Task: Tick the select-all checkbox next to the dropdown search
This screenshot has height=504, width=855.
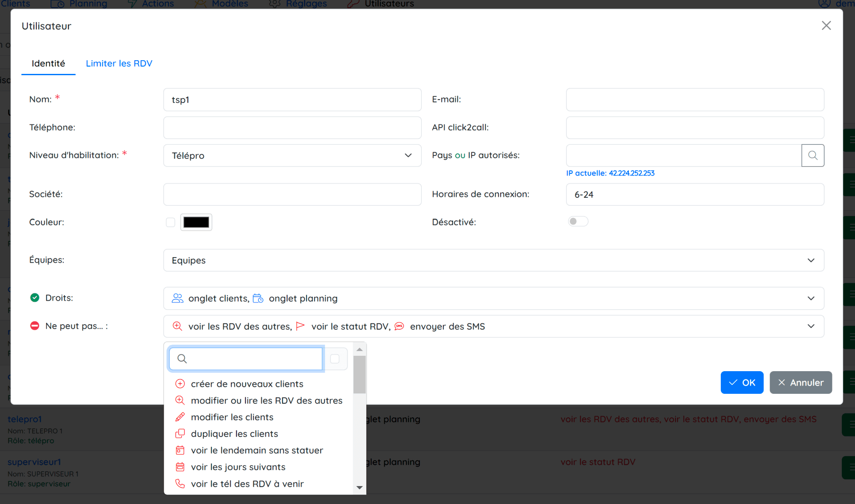Action: (x=335, y=359)
